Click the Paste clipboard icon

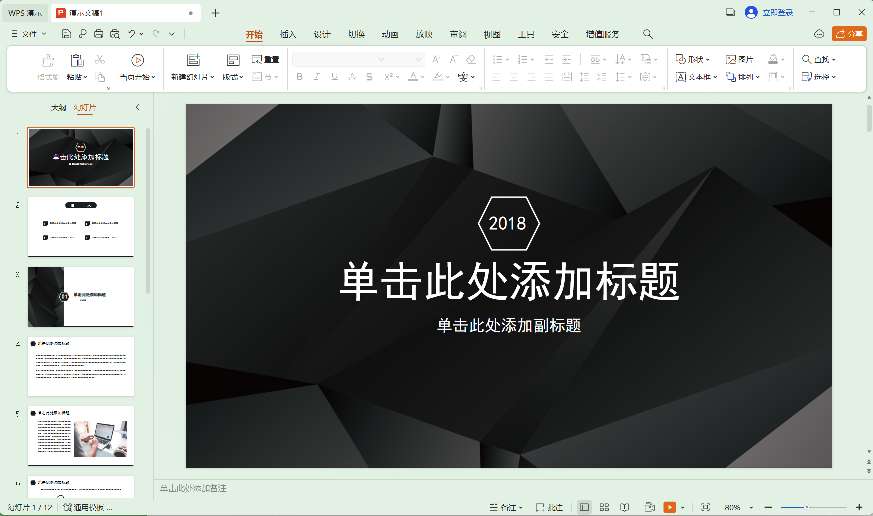(77, 60)
